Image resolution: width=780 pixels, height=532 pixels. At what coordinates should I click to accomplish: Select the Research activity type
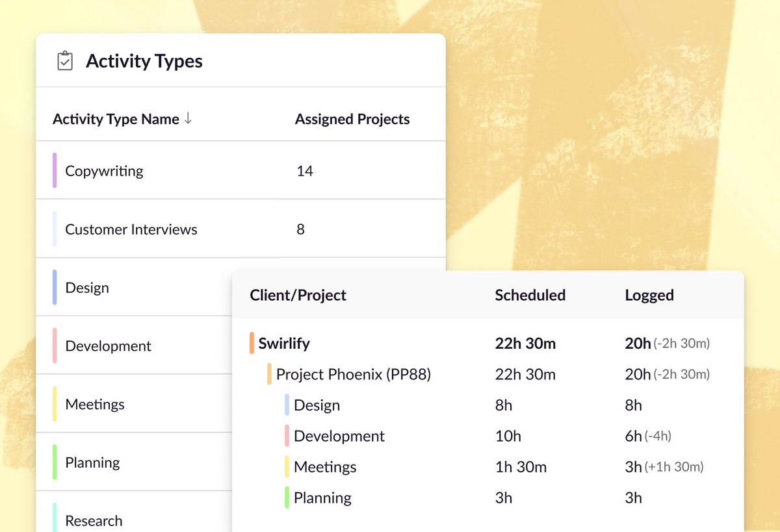click(x=94, y=521)
